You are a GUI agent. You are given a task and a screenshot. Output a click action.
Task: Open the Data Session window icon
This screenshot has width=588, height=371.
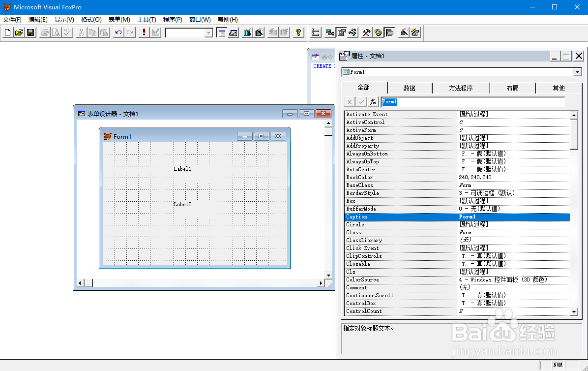(233, 32)
